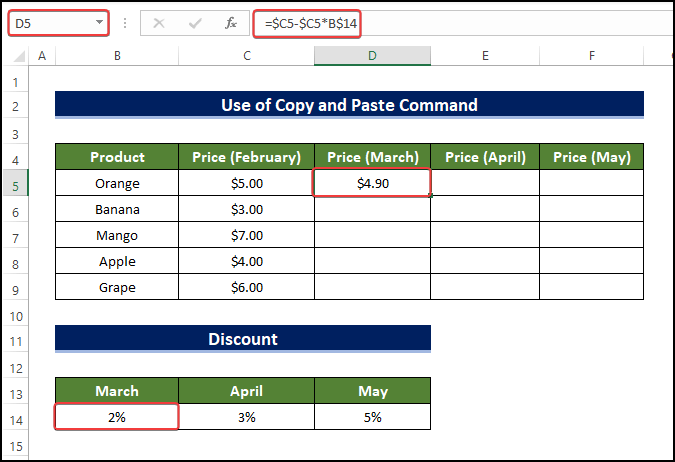Click the Insert Function fx icon
The width and height of the screenshot is (675, 462).
pos(231,23)
